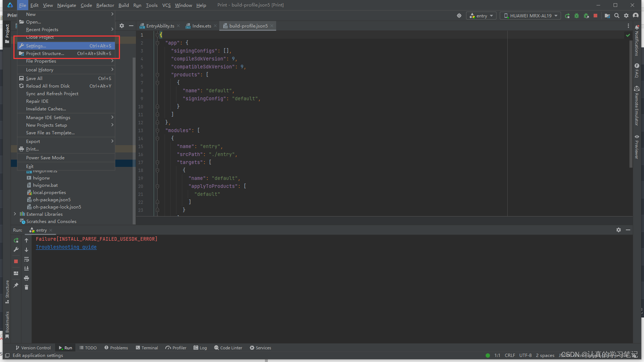The width and height of the screenshot is (644, 362).
Task: Rerun entry in the Run panel
Action: click(16, 240)
